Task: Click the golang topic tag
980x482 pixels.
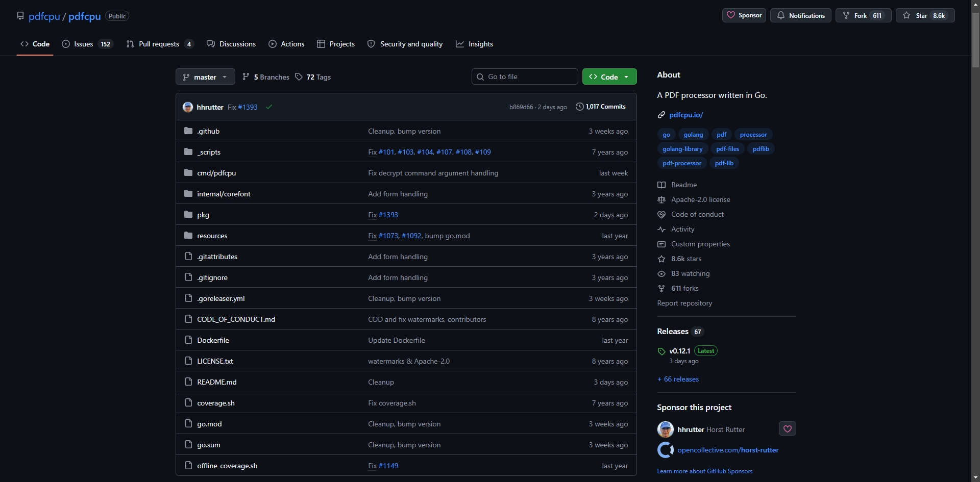Action: [x=693, y=135]
